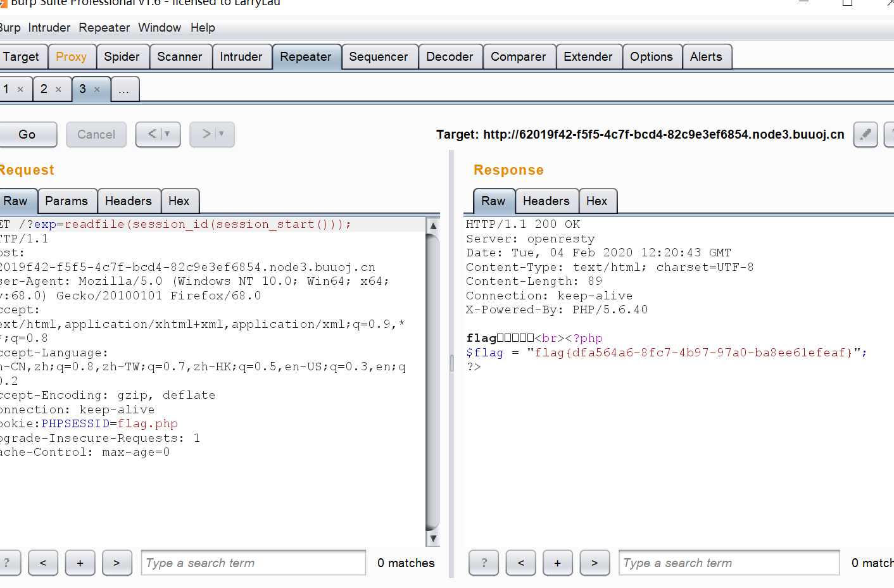The image size is (894, 588).
Task: Open the Scanner tab
Action: 180,56
